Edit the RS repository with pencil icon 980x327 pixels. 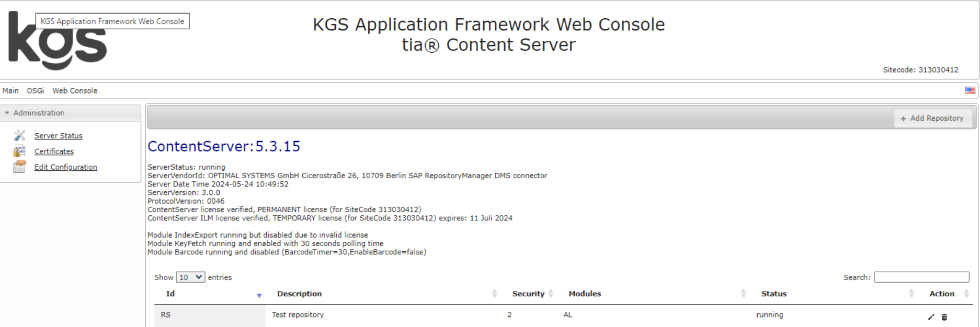coord(931,317)
